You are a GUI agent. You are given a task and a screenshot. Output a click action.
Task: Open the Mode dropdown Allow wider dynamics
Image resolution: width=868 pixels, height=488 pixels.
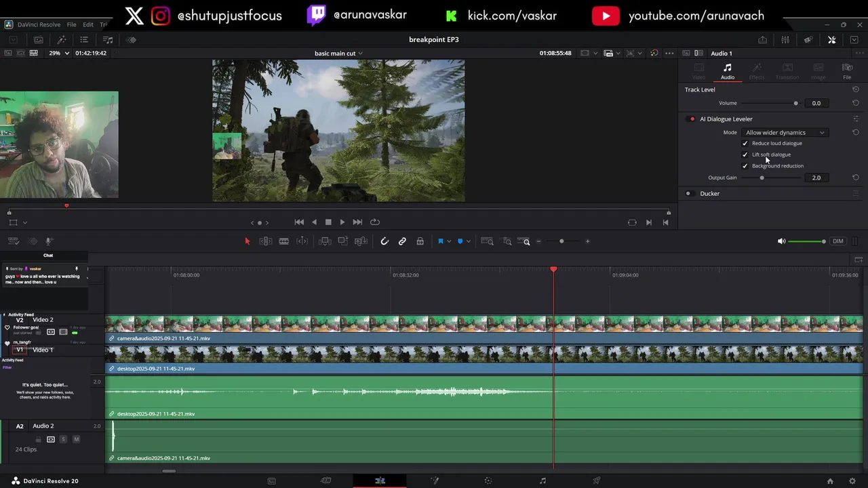785,133
